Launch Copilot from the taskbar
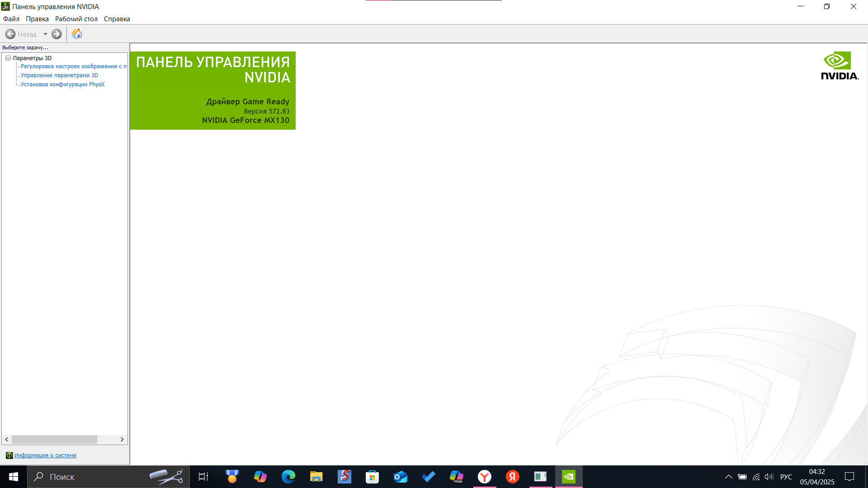The width and height of the screenshot is (868, 488). click(x=260, y=477)
